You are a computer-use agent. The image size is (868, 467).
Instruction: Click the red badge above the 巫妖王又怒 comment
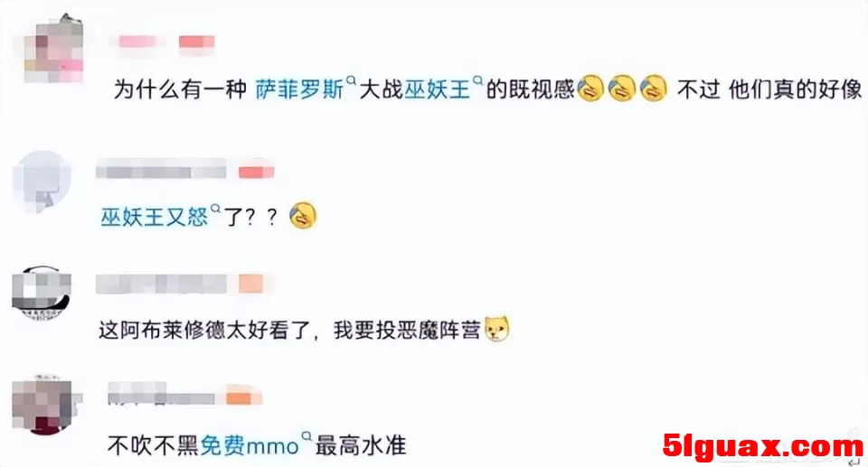(x=256, y=173)
